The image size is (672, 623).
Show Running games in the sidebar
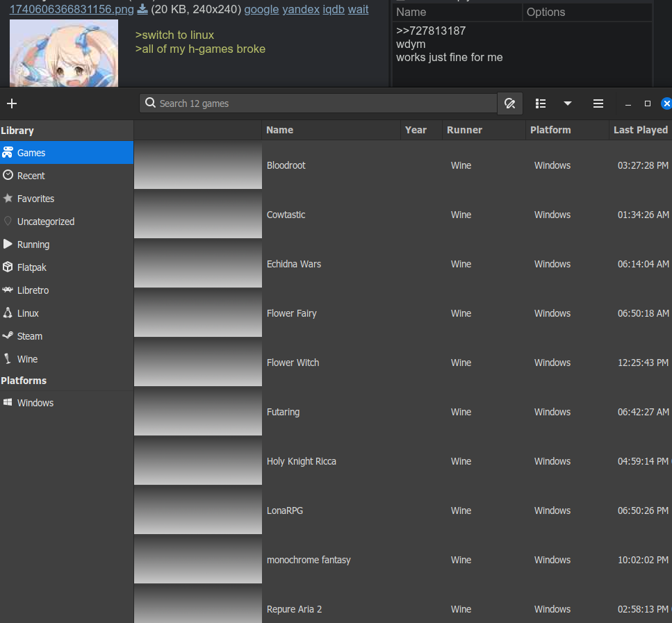[67, 244]
